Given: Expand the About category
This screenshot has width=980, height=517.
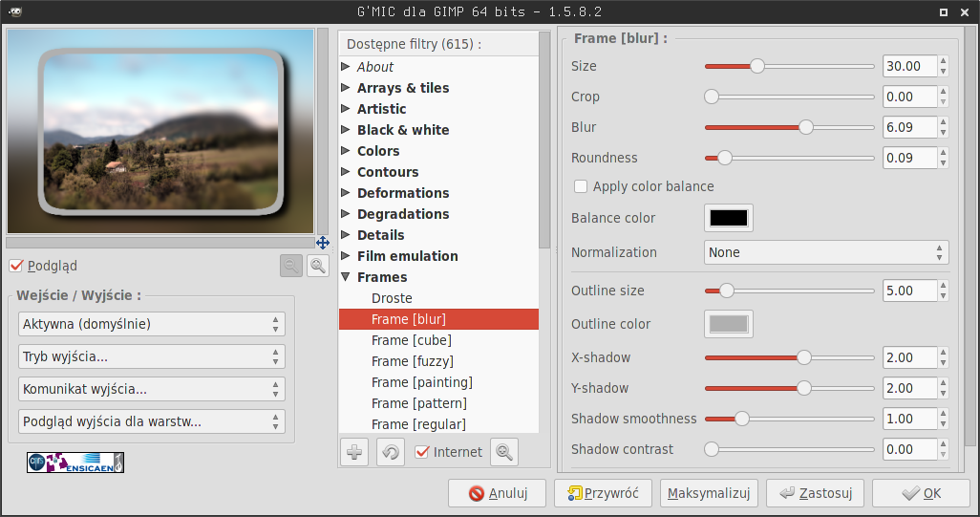Looking at the screenshot, I should pos(345,66).
